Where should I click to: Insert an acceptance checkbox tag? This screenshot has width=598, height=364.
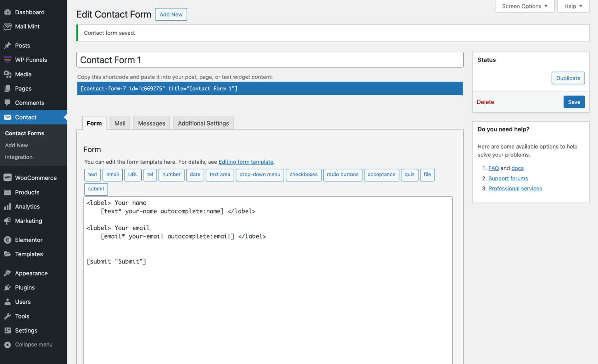click(x=382, y=175)
